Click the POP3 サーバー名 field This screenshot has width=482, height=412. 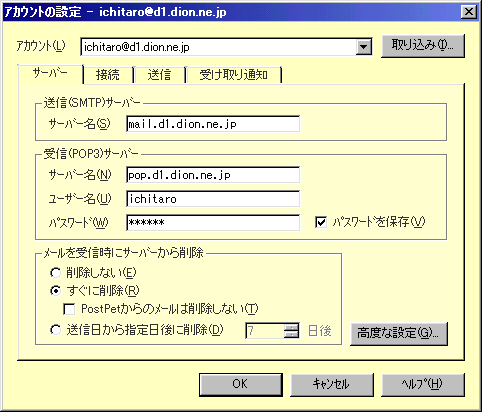pos(213,175)
